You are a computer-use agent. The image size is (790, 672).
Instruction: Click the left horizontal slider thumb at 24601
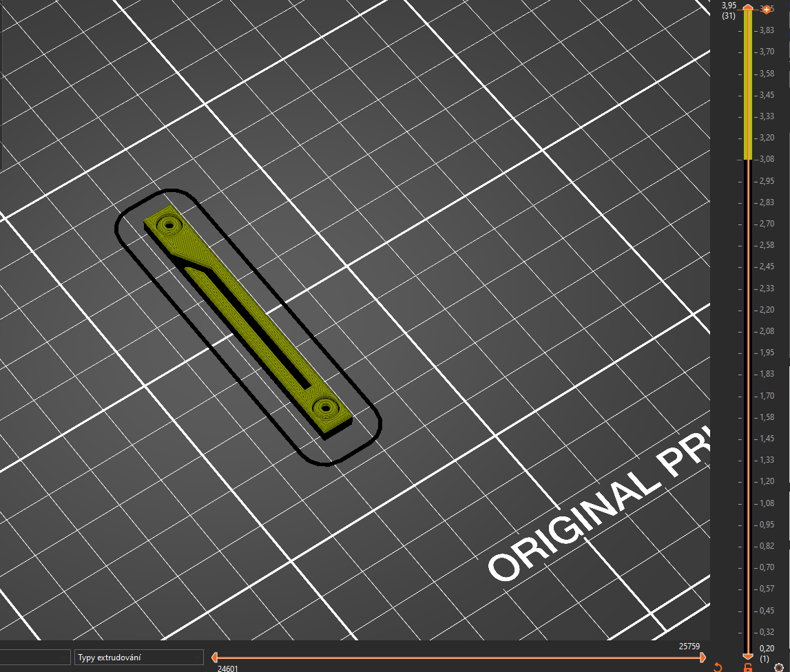click(x=214, y=658)
